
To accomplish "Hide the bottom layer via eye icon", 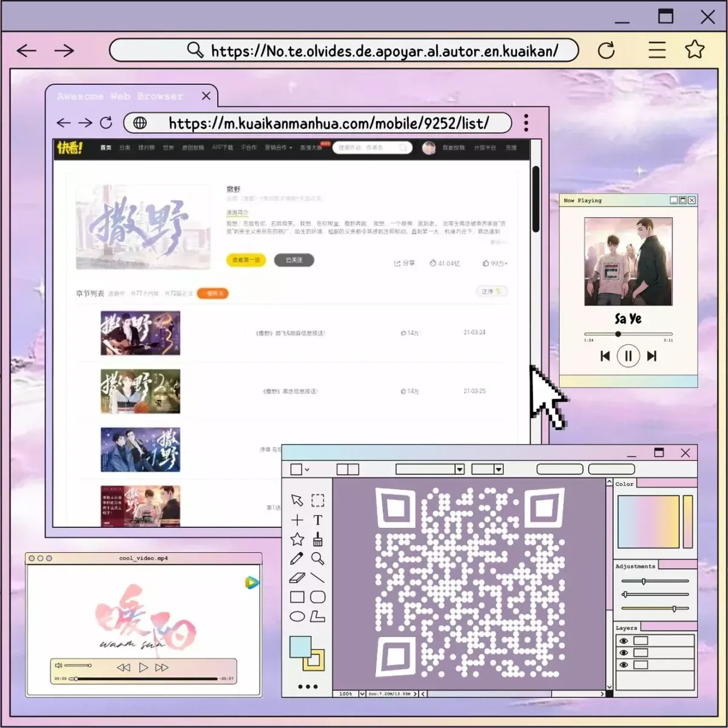I will point(624,665).
